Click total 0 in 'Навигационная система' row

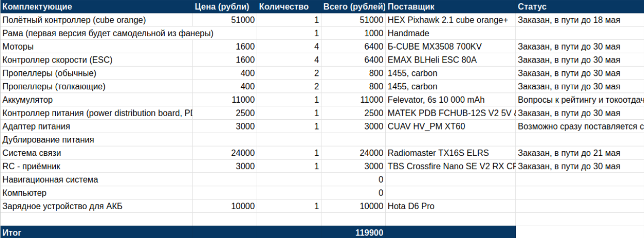click(353, 180)
